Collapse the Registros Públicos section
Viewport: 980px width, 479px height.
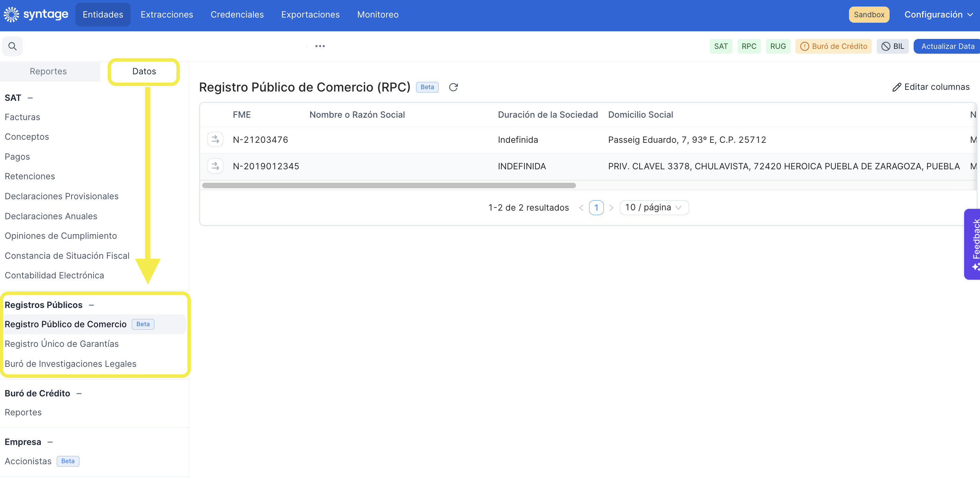pyautogui.click(x=91, y=305)
